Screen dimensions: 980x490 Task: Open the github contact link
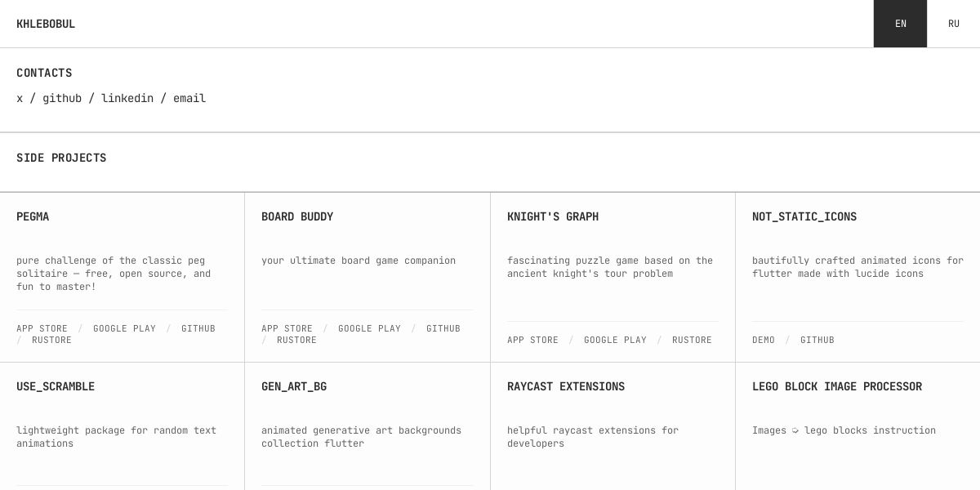coord(62,98)
